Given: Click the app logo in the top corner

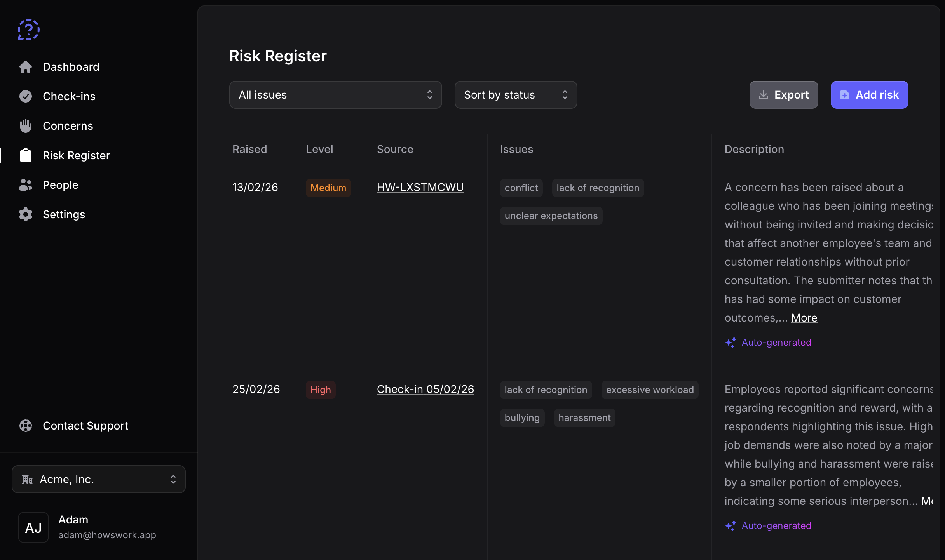Looking at the screenshot, I should [28, 29].
